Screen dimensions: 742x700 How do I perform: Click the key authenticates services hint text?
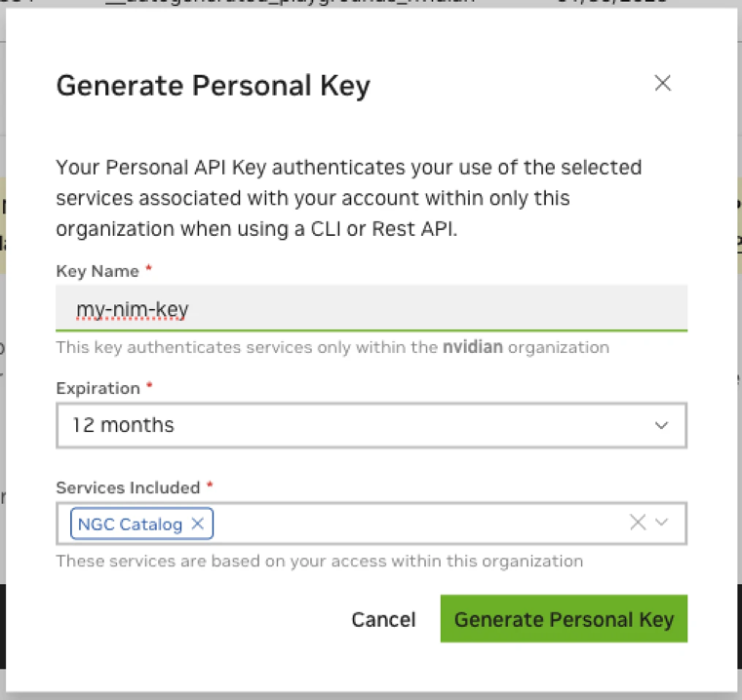[x=332, y=347]
